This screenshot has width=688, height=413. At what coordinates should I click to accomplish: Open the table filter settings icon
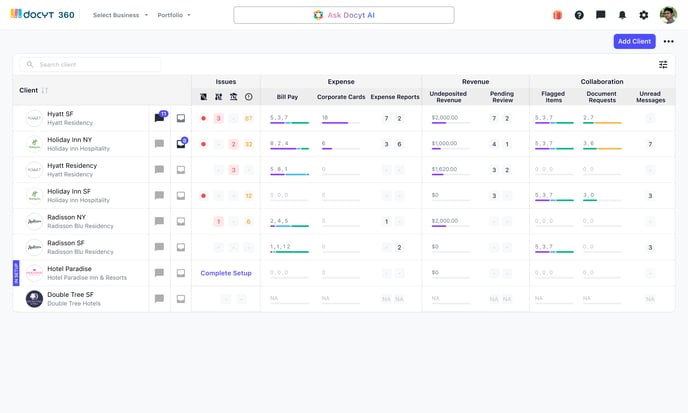pos(663,65)
